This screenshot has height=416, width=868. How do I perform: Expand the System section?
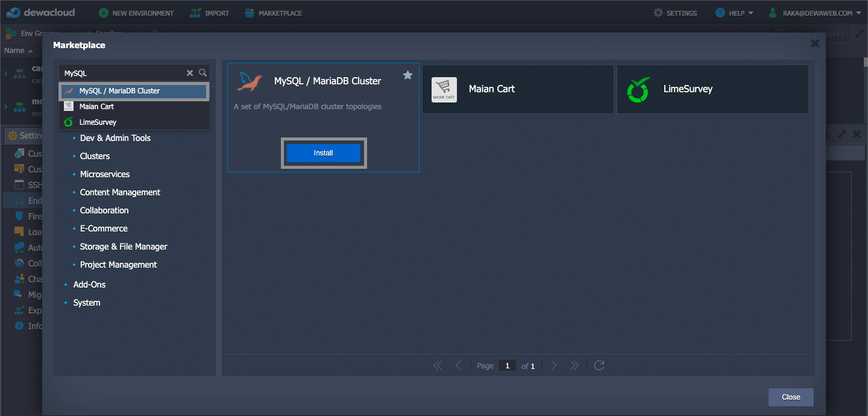pos(87,303)
